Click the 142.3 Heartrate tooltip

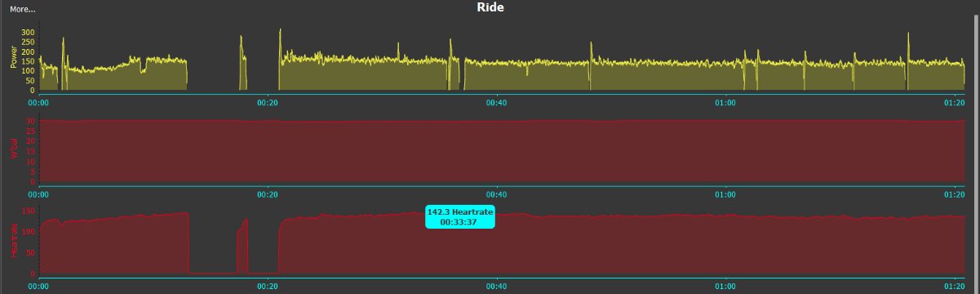[x=460, y=216]
